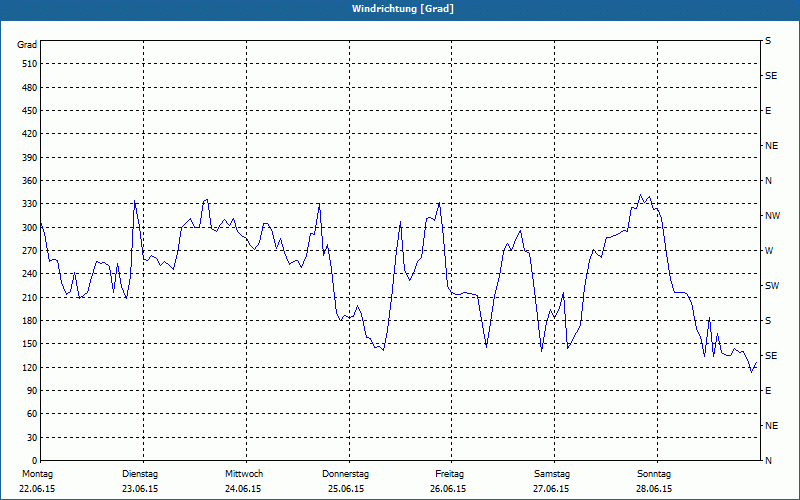Screen dimensions: 800x500
Task: Click the W compass label on the right axis
Action: 769,251
